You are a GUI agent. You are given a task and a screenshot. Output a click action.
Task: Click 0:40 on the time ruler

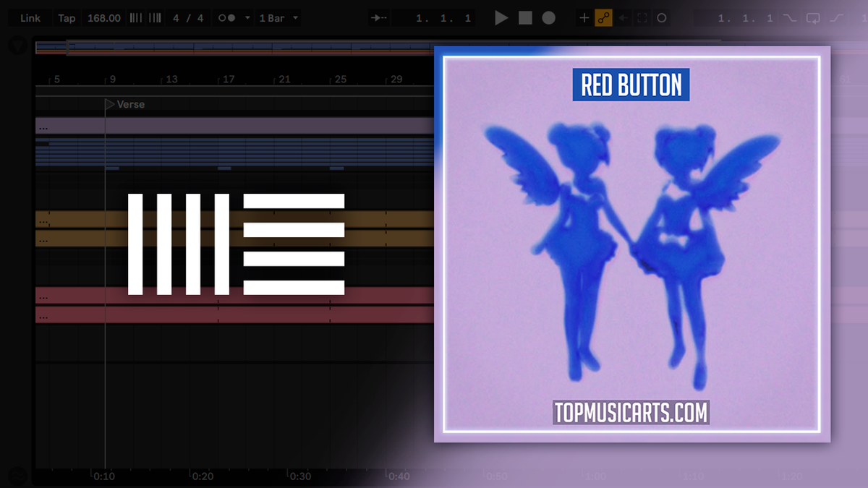pos(399,476)
